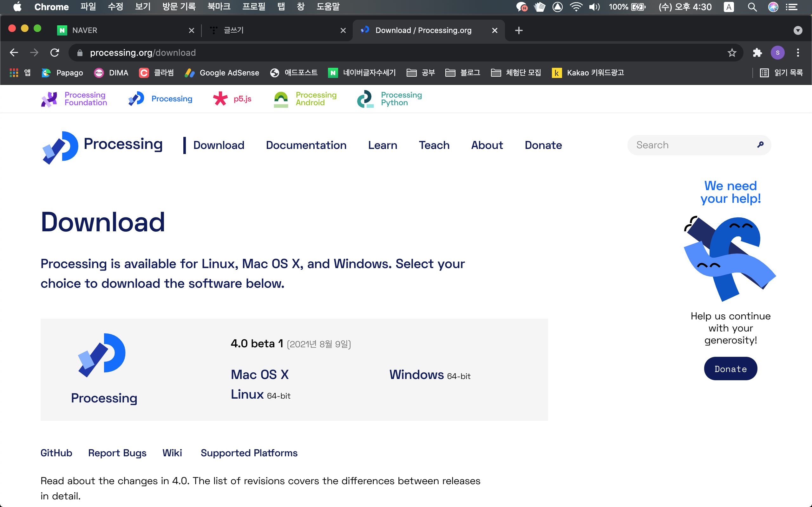Click the Processing Foundation logo icon
Screen dimensions: 812x507
(x=49, y=99)
